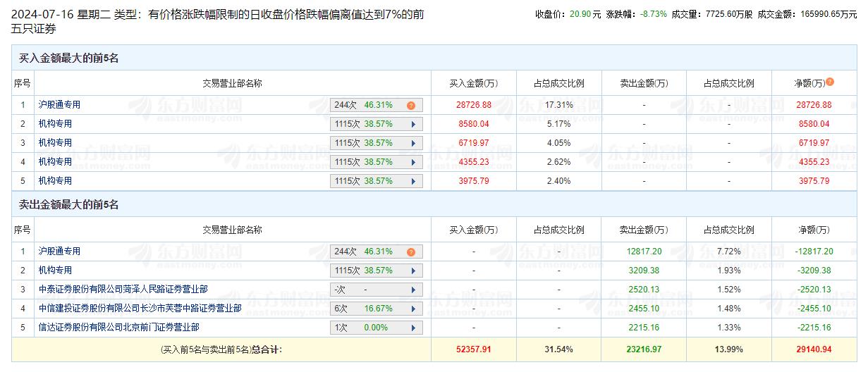Select the 17.31% share cell
The width and height of the screenshot is (868, 372).
point(559,104)
